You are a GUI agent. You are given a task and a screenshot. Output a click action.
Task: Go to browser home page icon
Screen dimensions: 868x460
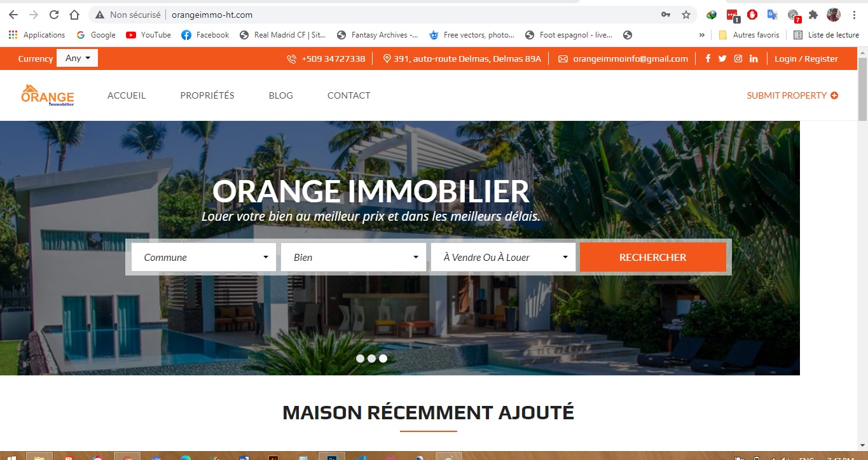74,15
